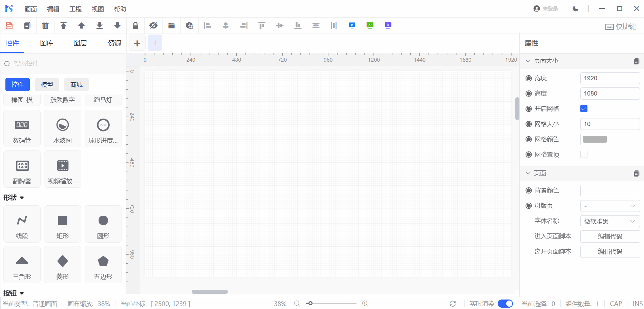Click the lock icon in toolbar

135,25
